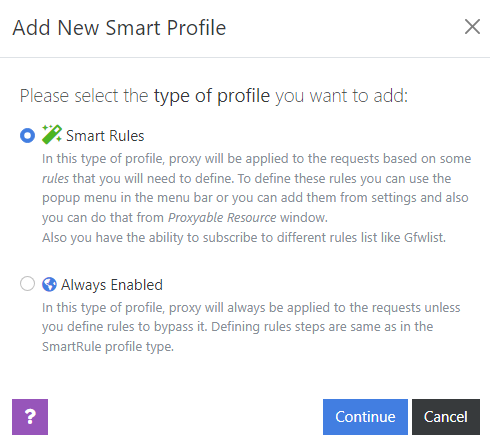Click the italic word rules in description
This screenshot has height=446, width=490.
(55, 179)
